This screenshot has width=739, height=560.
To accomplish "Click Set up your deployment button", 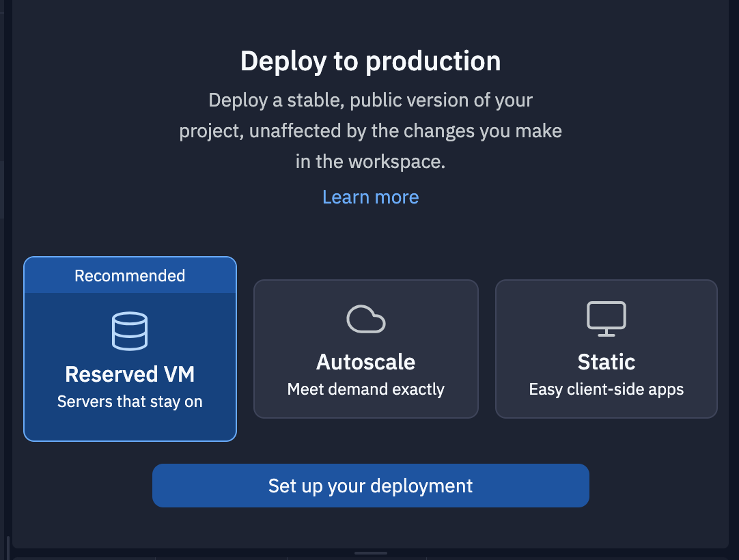I will coord(370,486).
